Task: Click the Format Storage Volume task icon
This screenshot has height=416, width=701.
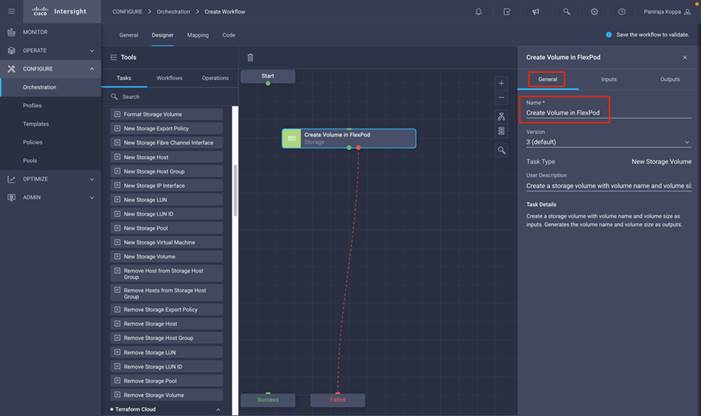Action: pos(117,114)
